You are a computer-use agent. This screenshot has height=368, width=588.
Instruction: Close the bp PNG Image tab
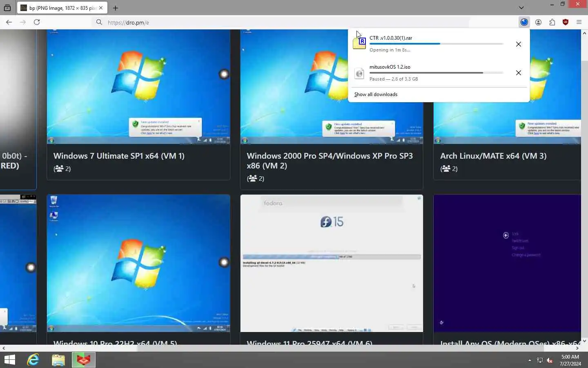101,8
